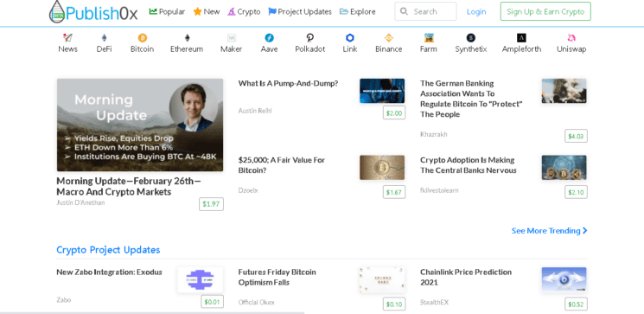Screen dimensions: 644x314
Task: Select the News rocket icon
Action: [67, 38]
